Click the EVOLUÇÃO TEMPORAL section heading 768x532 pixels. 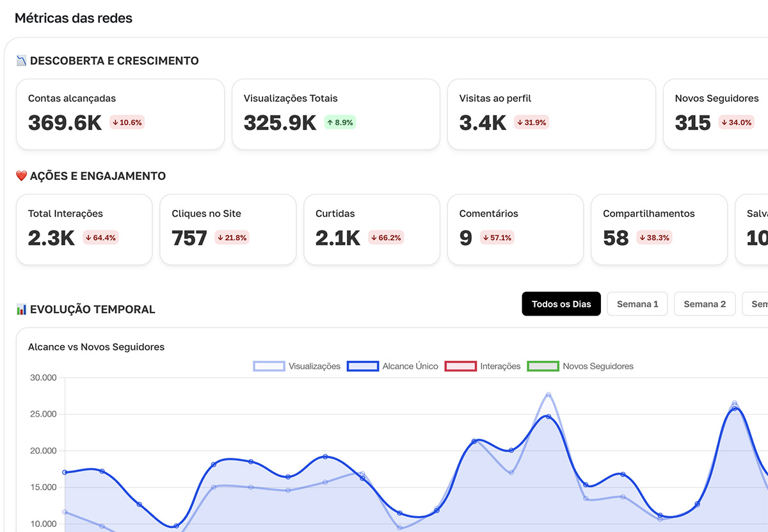(93, 309)
